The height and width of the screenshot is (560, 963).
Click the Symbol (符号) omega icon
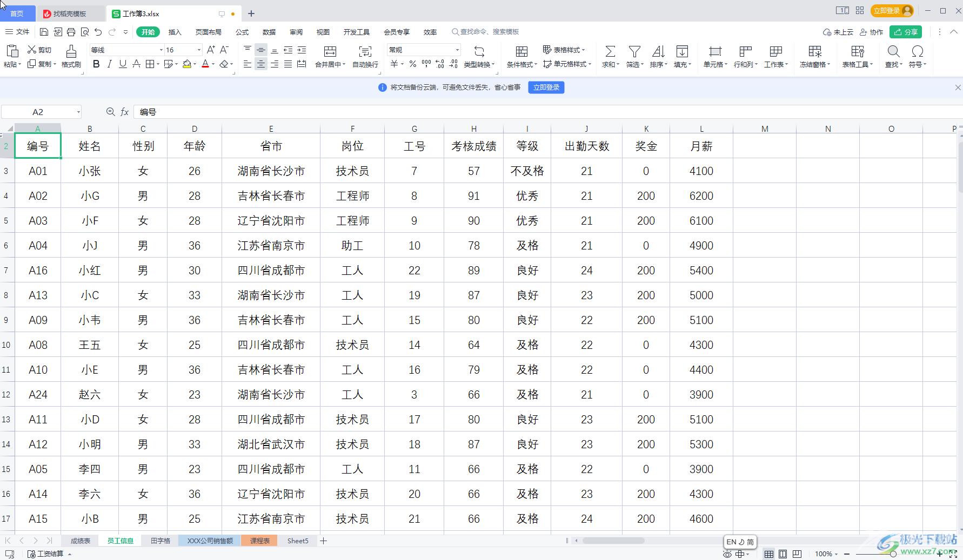[x=917, y=51]
